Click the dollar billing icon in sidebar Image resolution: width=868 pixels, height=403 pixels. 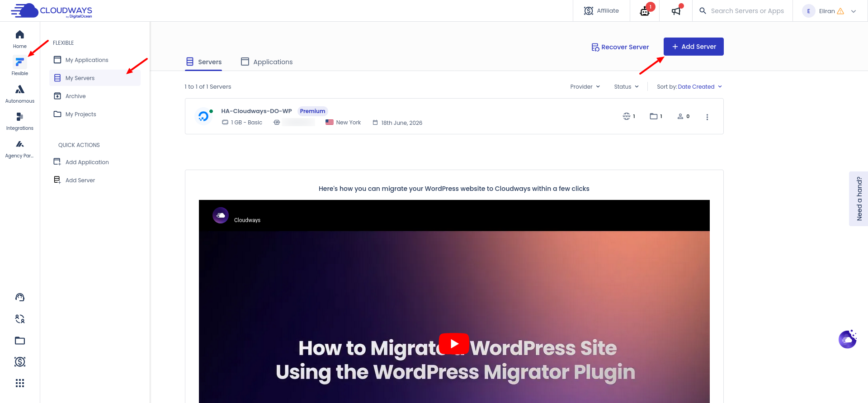click(x=20, y=362)
